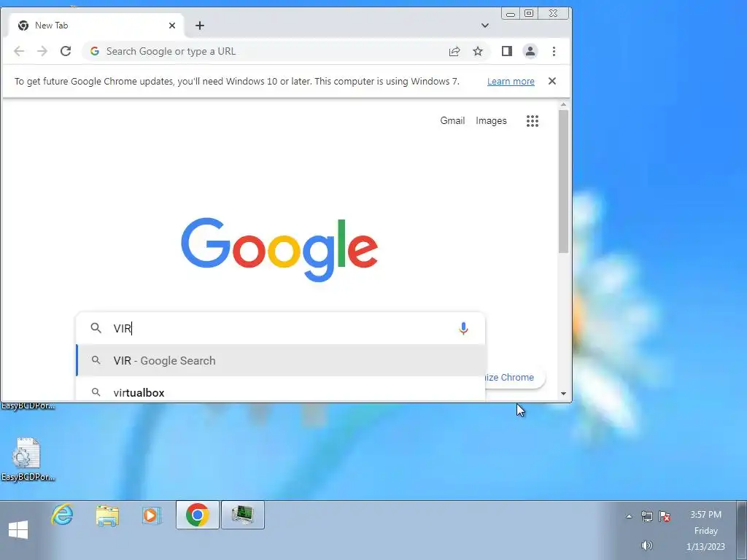This screenshot has width=747, height=560.
Task: Click the vertical scrollbar thumb
Action: pyautogui.click(x=563, y=182)
